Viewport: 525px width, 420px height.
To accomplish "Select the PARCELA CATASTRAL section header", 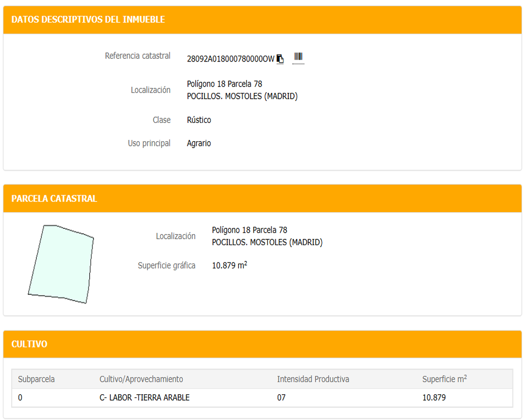I will pyautogui.click(x=54, y=198).
